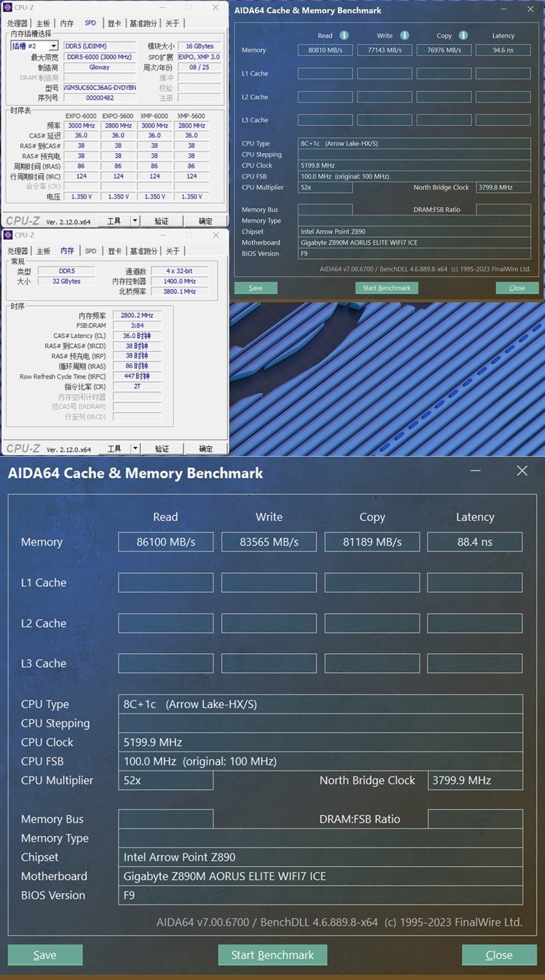Click the info icon beside the Copy column
The image size is (545, 980).
[x=463, y=35]
